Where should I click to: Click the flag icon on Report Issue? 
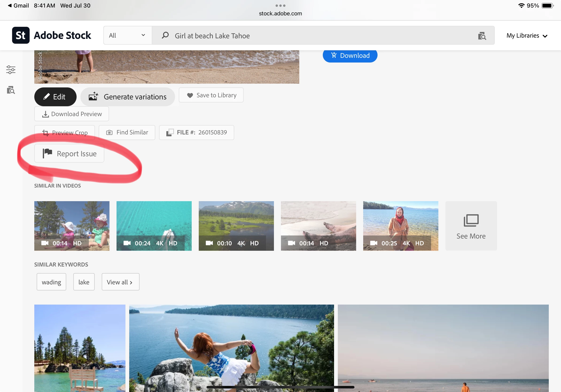pos(47,153)
